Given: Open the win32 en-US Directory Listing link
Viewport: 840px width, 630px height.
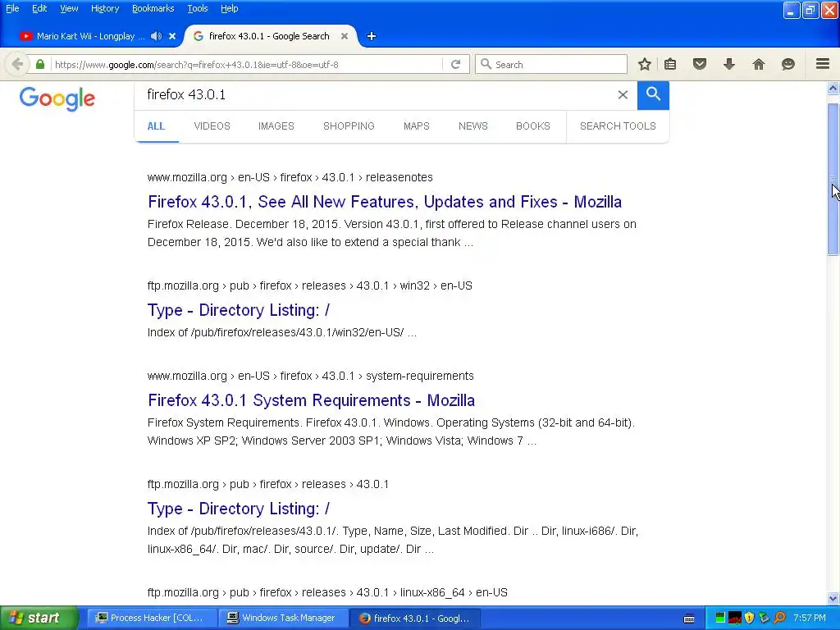Looking at the screenshot, I should pyautogui.click(x=239, y=310).
